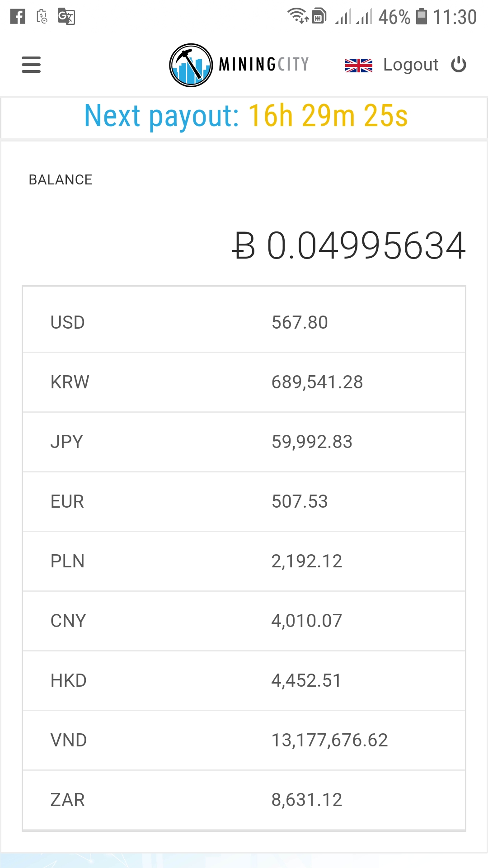The width and height of the screenshot is (488, 868).
Task: Tap the Facebook notification icon in status bar
Action: [x=18, y=17]
